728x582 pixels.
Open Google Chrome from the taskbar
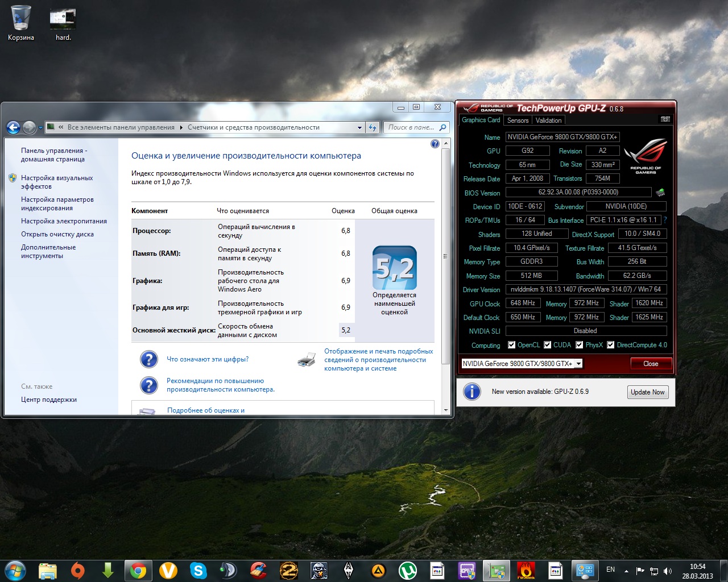click(138, 570)
